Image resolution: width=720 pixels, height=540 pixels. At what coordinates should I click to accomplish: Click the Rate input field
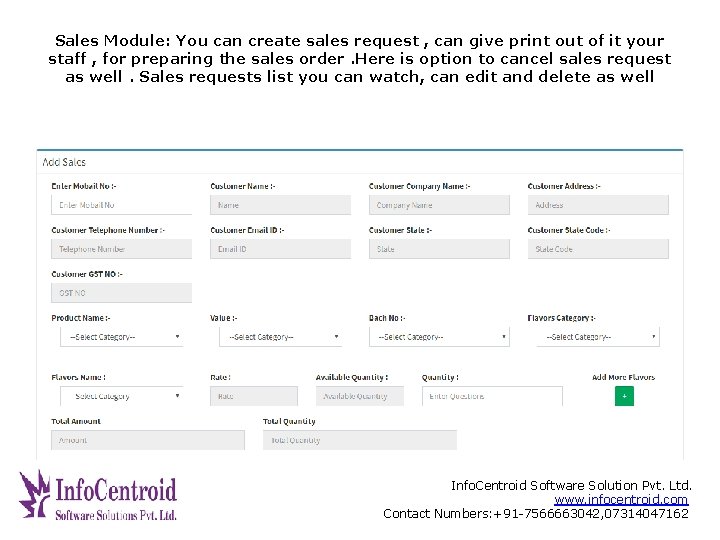pos(254,396)
